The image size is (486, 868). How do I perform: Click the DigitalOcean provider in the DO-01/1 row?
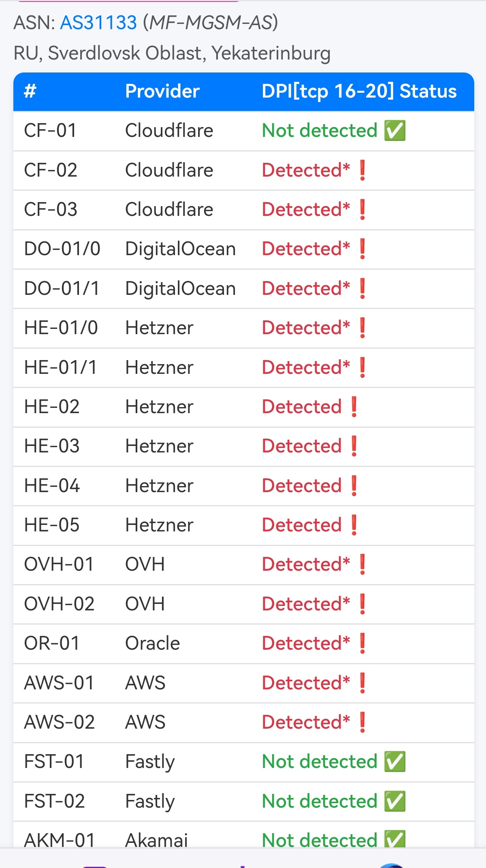180,288
